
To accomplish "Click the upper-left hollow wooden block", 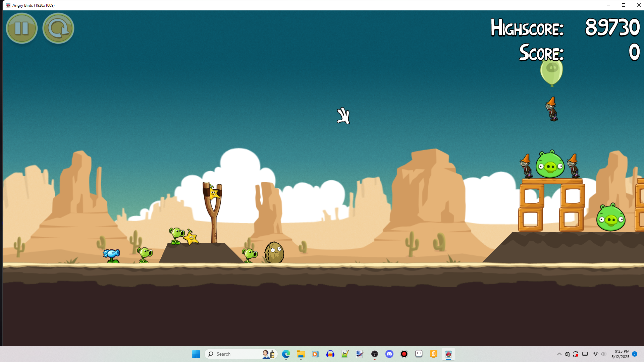I will (x=532, y=196).
